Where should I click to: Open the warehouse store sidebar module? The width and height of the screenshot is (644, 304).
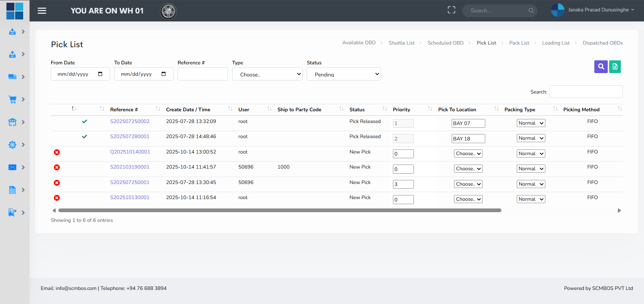tap(12, 122)
